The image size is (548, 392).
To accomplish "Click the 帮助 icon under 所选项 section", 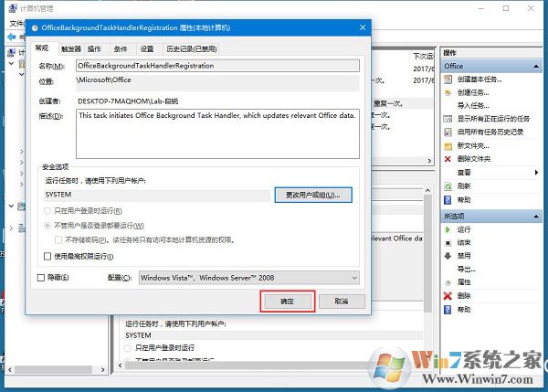I will click(x=448, y=310).
